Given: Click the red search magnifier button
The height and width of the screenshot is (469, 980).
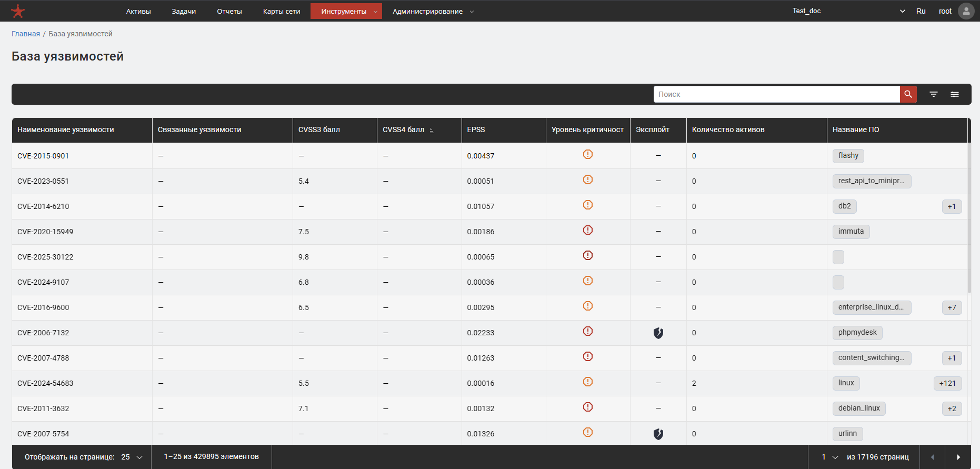Looking at the screenshot, I should click(x=908, y=94).
